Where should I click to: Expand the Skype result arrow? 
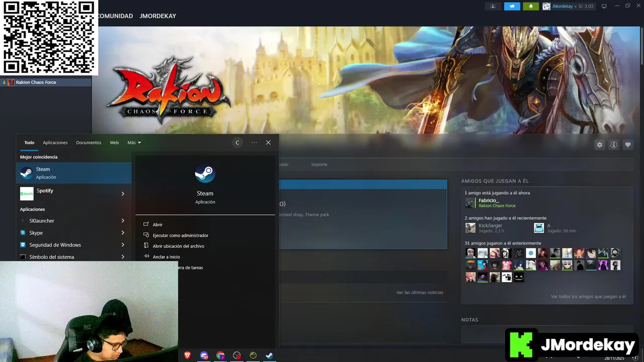click(123, 233)
